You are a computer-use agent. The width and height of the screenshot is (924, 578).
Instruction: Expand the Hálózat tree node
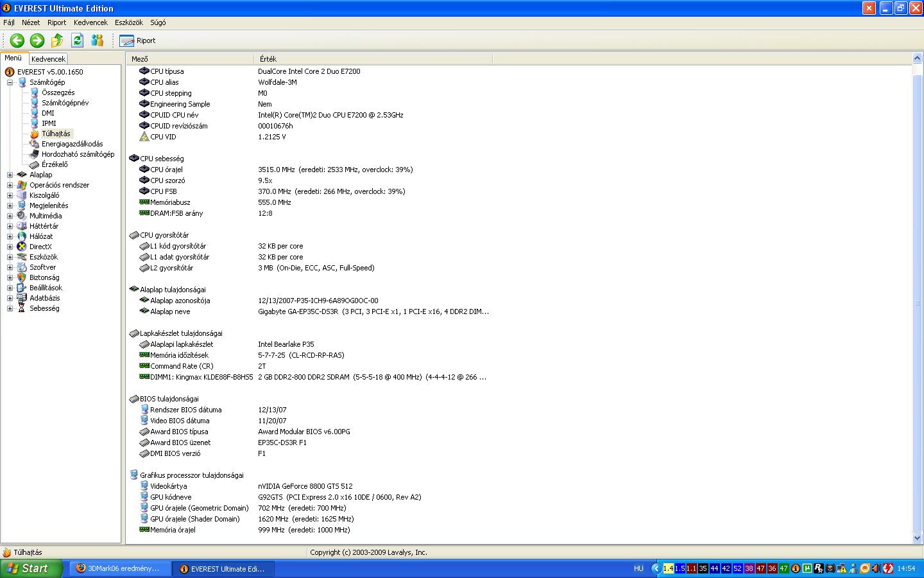[x=10, y=236]
